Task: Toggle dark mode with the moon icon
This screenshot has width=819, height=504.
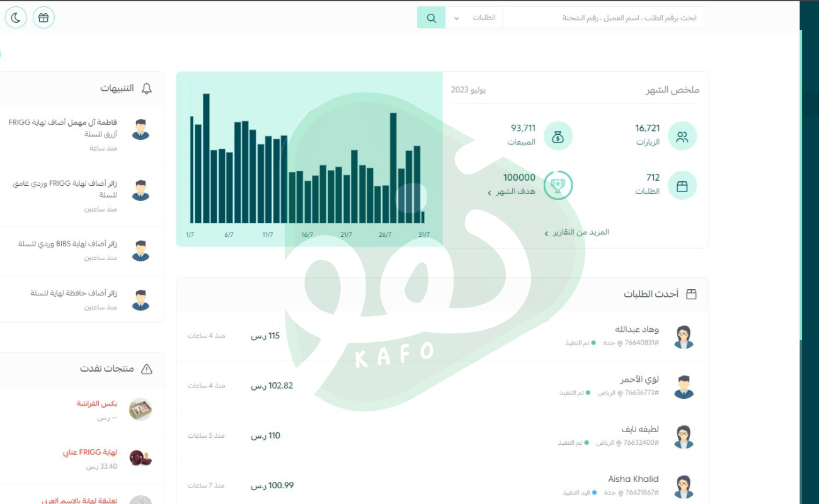Action: click(x=16, y=18)
